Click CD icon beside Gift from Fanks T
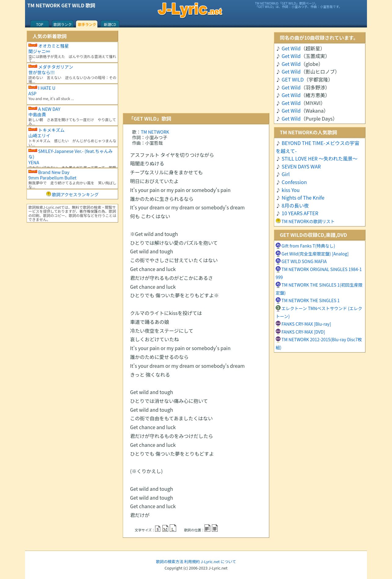The width and height of the screenshot is (392, 579). click(278, 245)
